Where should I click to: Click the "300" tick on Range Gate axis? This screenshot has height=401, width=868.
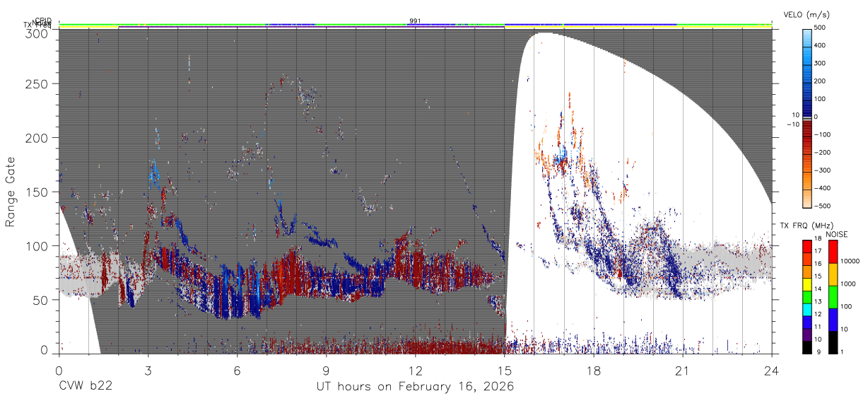pos(37,33)
